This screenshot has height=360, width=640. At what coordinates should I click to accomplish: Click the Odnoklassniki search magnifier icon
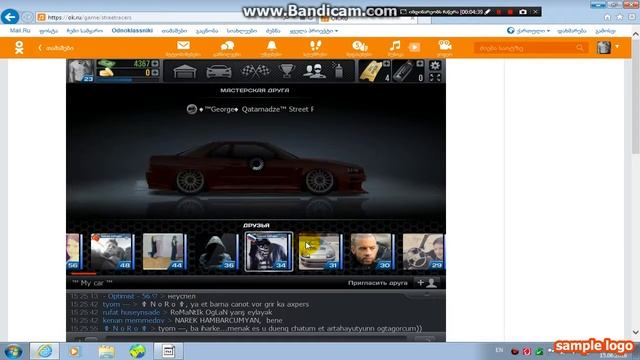tap(580, 48)
